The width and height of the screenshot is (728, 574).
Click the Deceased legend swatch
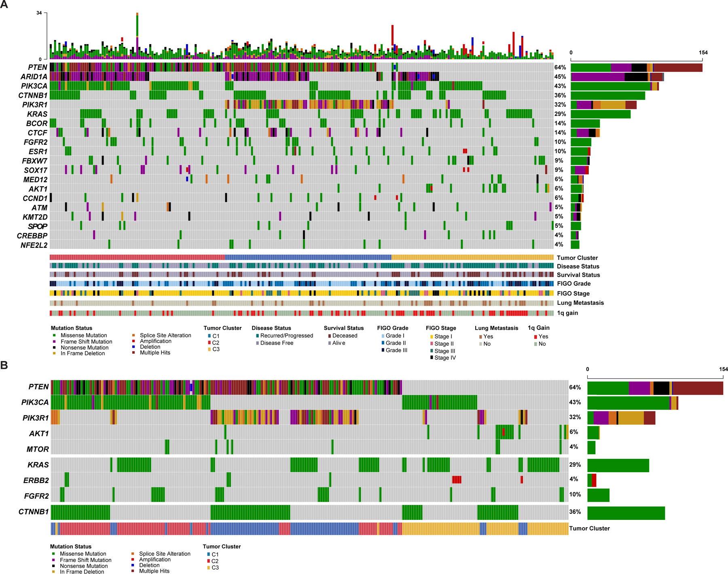click(x=330, y=336)
